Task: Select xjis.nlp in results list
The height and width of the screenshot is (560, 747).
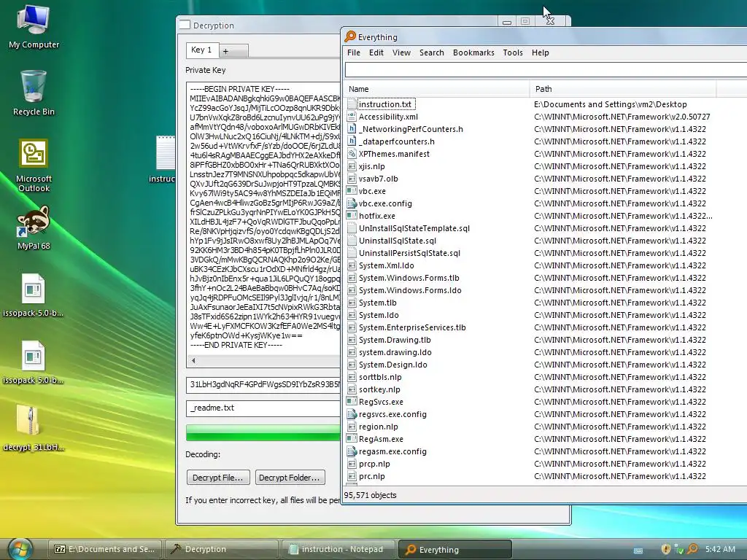Action: click(371, 166)
